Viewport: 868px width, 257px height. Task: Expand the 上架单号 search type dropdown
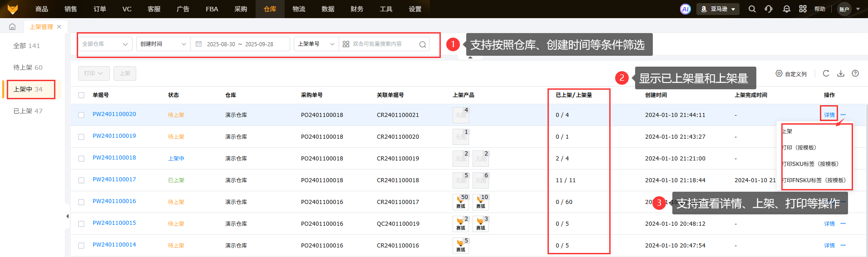[316, 44]
